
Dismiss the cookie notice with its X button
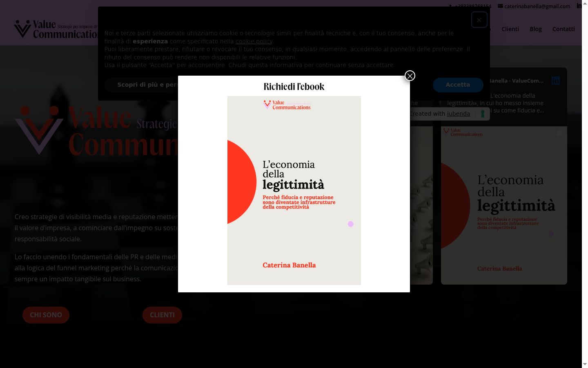479,20
